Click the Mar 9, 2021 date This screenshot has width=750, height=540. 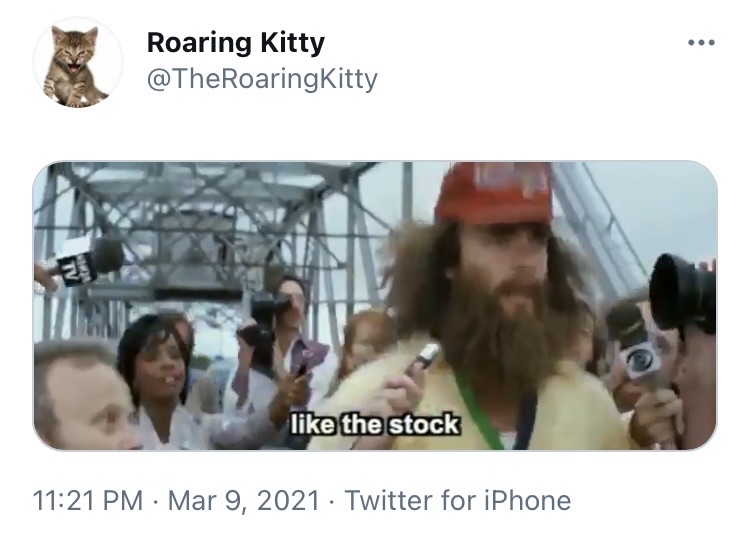[243, 500]
